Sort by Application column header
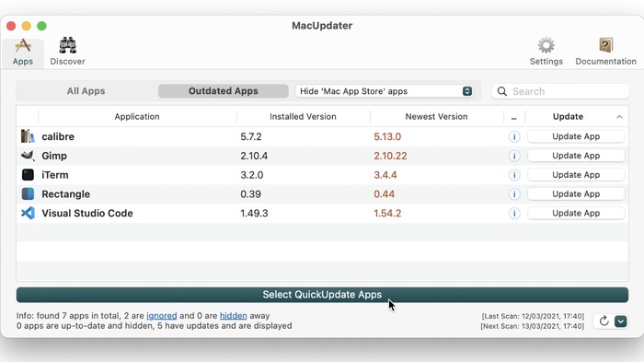 [137, 116]
